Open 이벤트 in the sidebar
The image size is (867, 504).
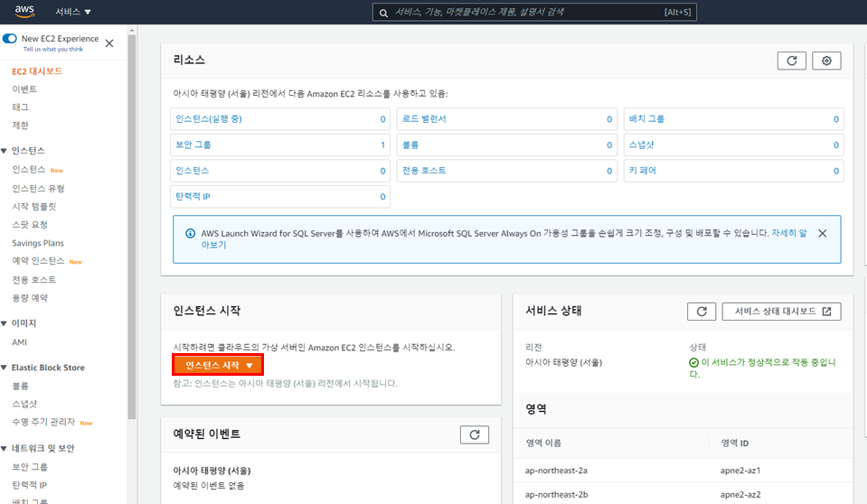click(x=24, y=89)
